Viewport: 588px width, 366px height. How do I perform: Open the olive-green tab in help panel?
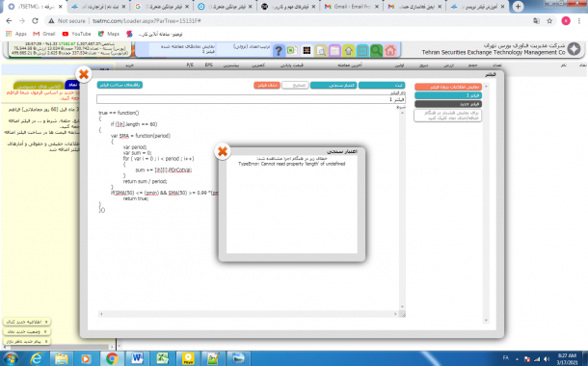tap(39, 86)
